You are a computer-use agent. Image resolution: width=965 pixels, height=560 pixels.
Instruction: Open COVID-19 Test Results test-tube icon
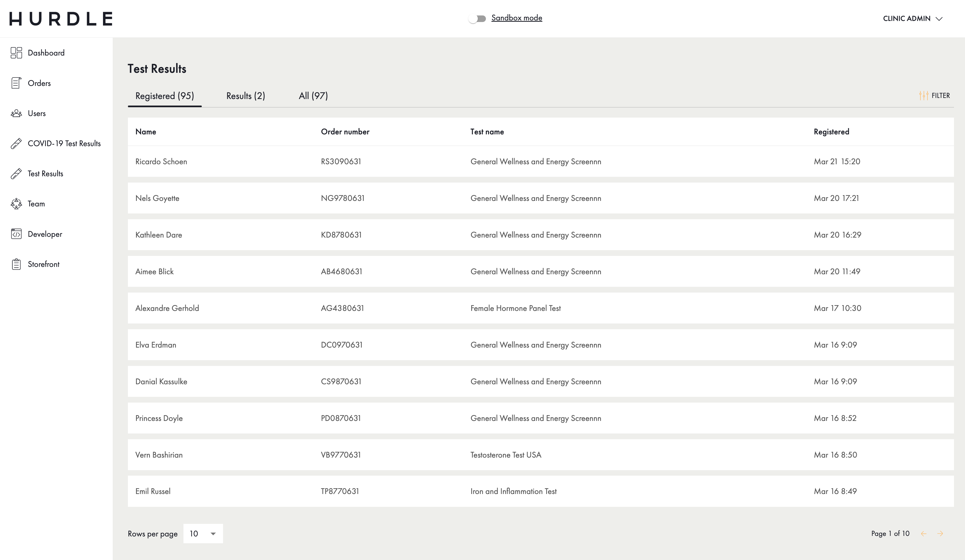pos(16,144)
